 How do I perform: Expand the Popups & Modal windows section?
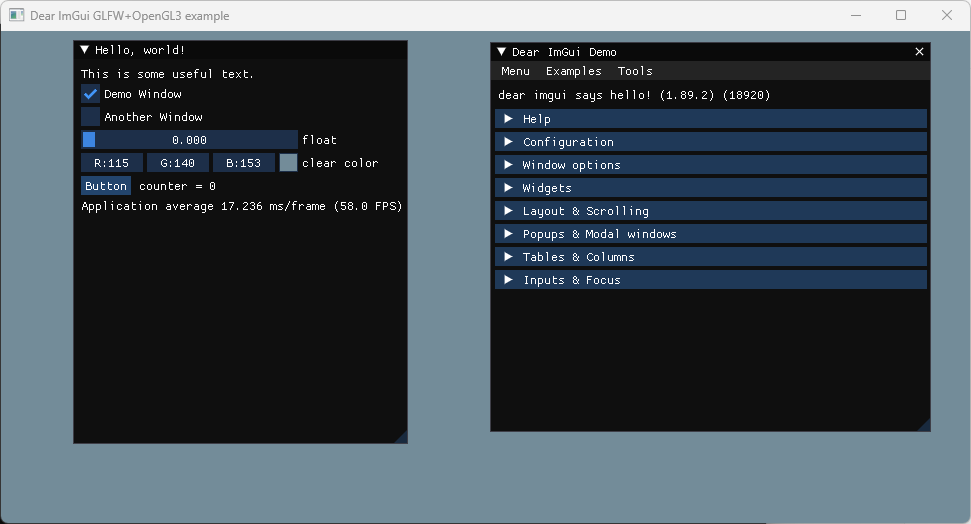711,234
